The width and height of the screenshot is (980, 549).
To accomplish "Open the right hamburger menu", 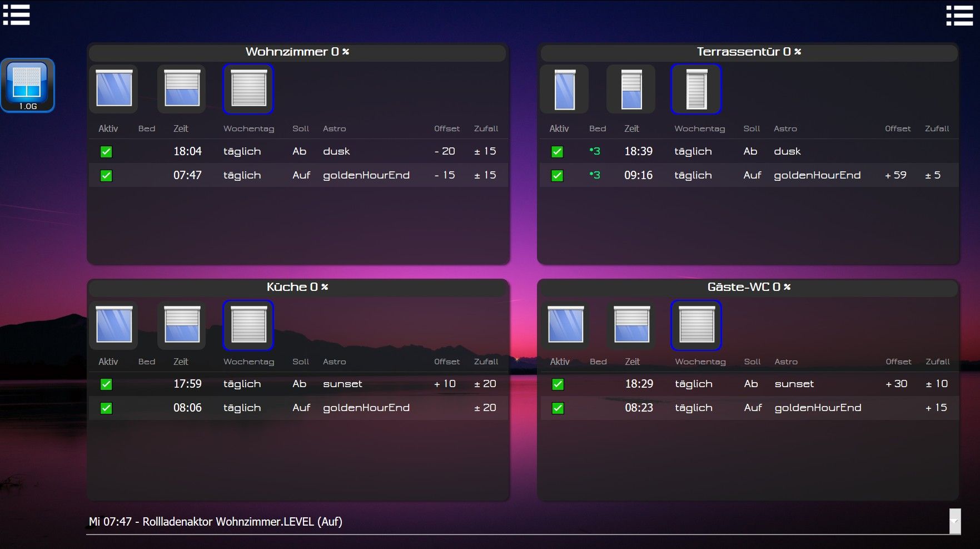I will tap(959, 15).
